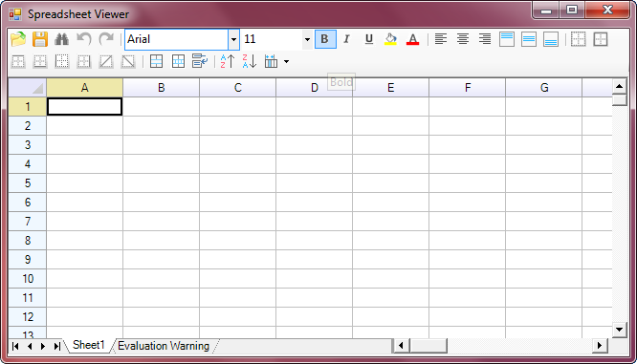
Task: Expand the Arial font name dropdown
Action: (233, 39)
